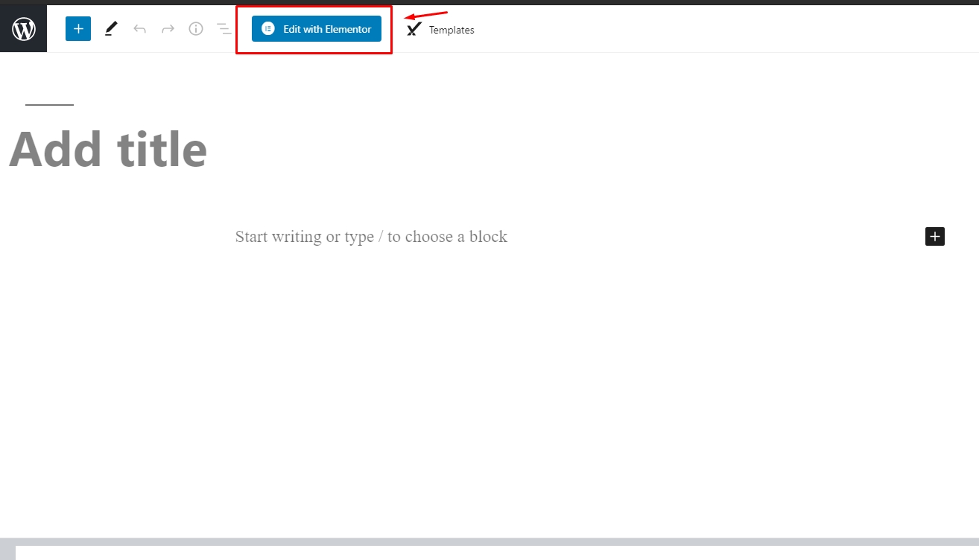Open the block inserter with the blue plus
The image size is (979, 560).
[77, 28]
